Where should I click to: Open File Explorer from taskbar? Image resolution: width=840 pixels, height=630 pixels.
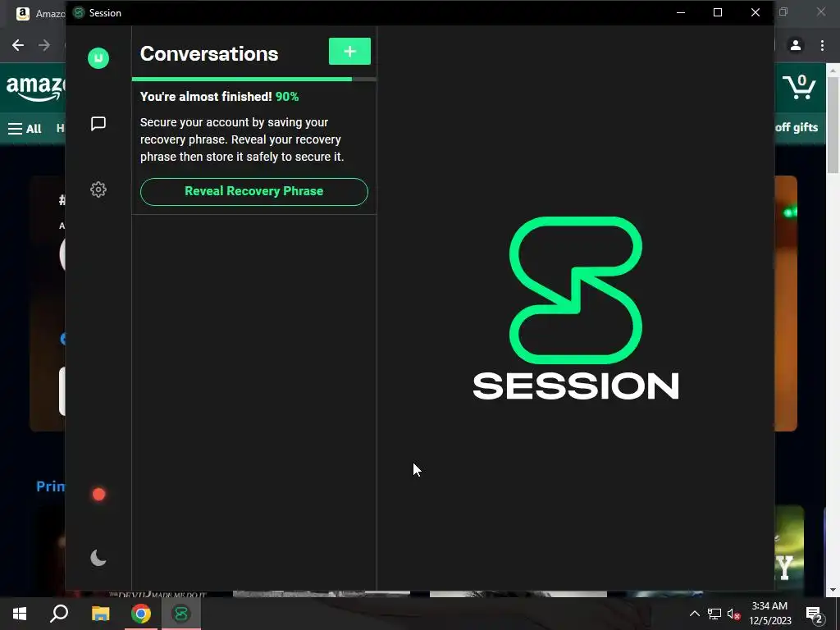[x=100, y=614]
